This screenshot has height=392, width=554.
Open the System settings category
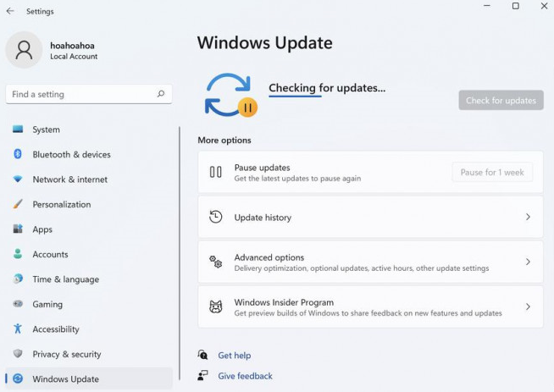point(46,130)
